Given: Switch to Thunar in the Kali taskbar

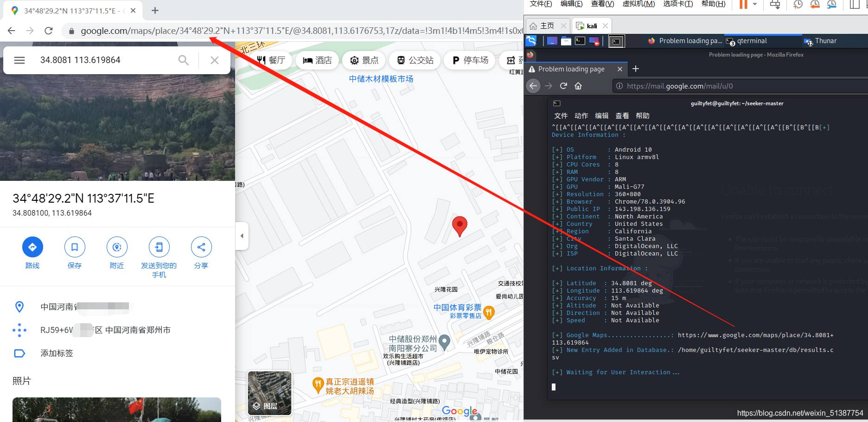Looking at the screenshot, I should point(821,41).
